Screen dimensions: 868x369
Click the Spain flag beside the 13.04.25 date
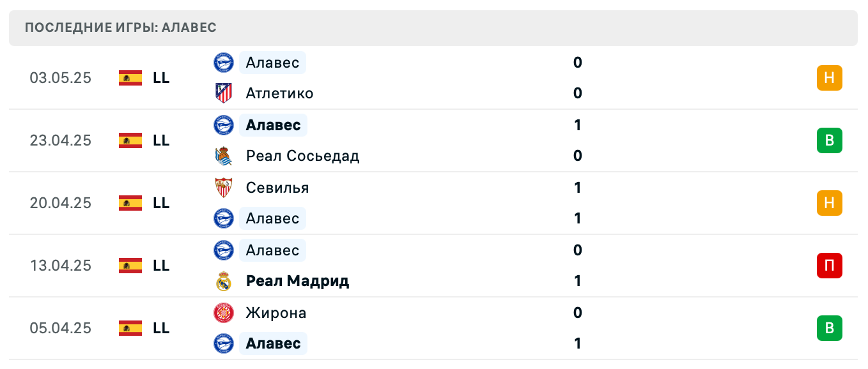pos(130,266)
